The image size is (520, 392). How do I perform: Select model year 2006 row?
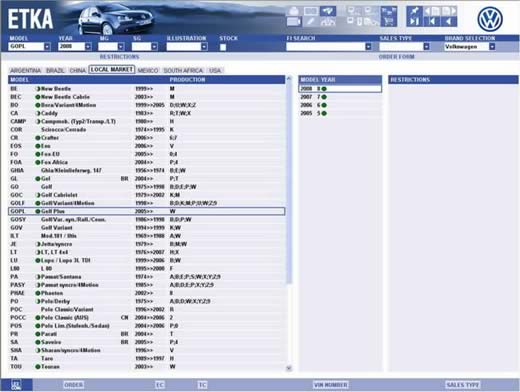coord(340,105)
